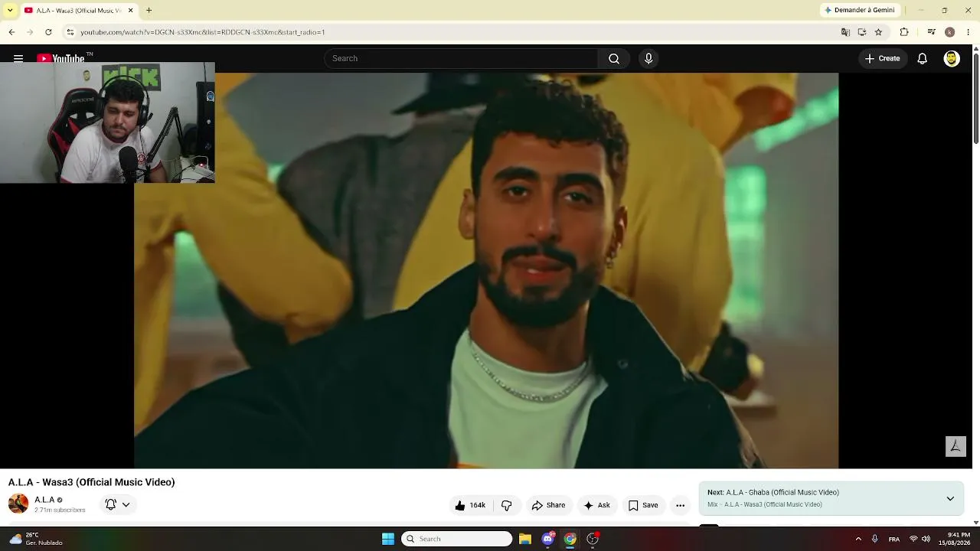Viewport: 980px width, 551px height.
Task: Click the YouTube search magnifier button
Action: [614, 58]
